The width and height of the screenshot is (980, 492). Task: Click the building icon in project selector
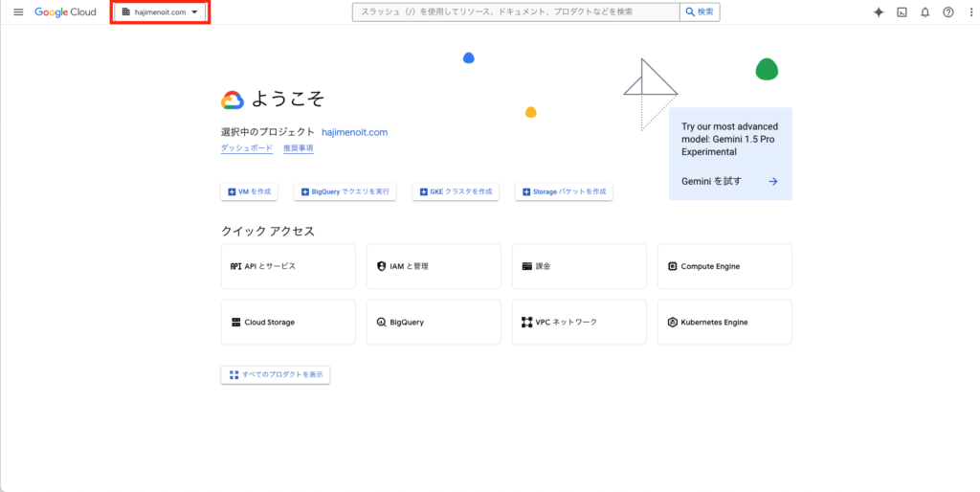[127, 11]
